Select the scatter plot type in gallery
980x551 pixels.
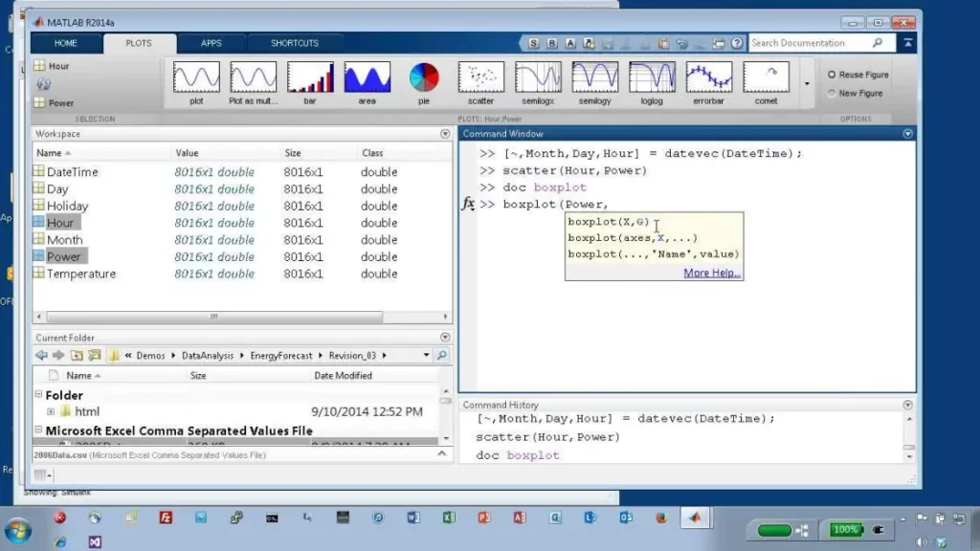coord(480,78)
